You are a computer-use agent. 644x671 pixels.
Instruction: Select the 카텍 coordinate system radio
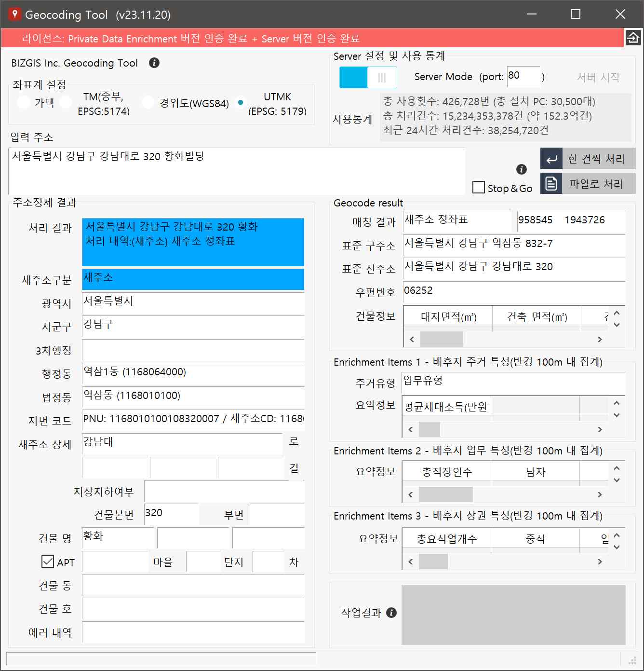click(24, 103)
